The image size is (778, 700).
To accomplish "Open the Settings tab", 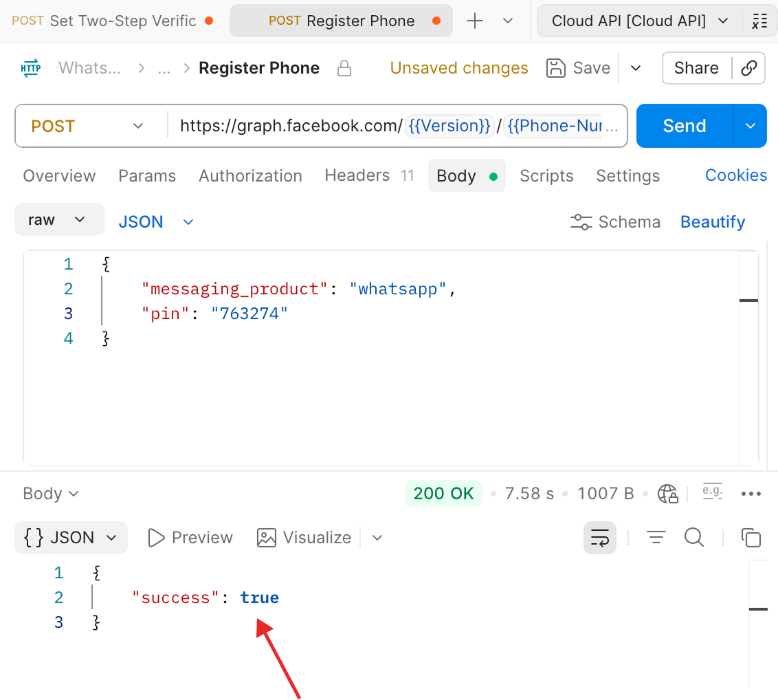I will pos(627,176).
